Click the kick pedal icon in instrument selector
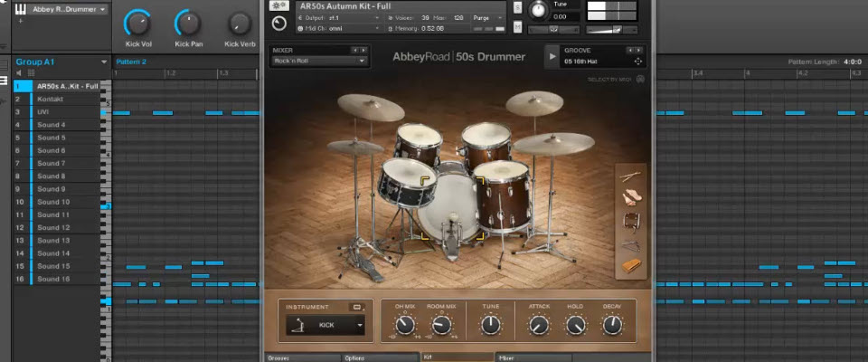Screen dimensions: 868x362 pos(297,325)
